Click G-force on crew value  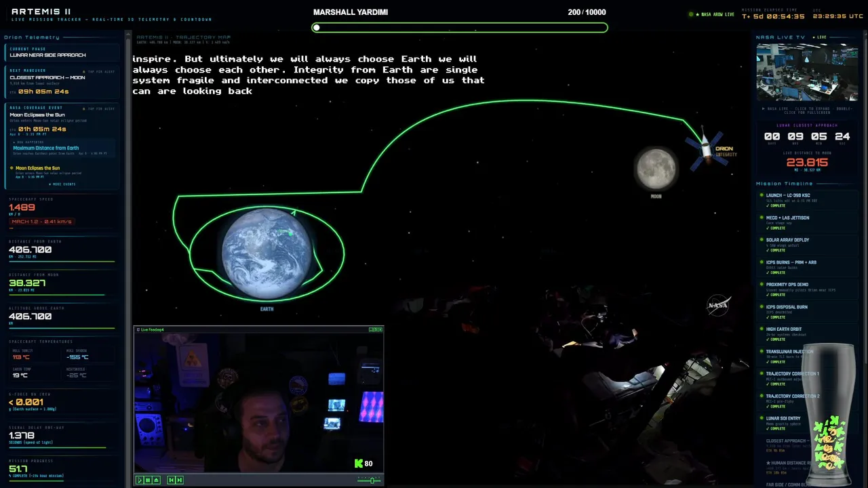[x=26, y=402]
